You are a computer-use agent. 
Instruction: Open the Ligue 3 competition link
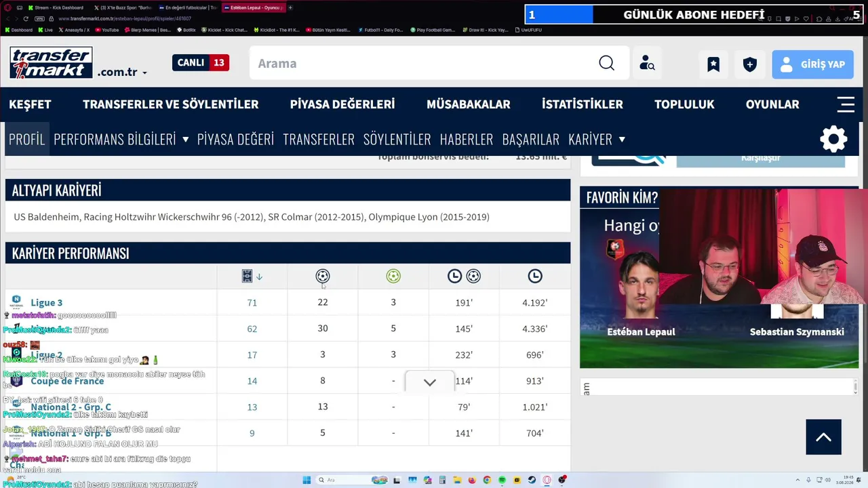pos(47,303)
